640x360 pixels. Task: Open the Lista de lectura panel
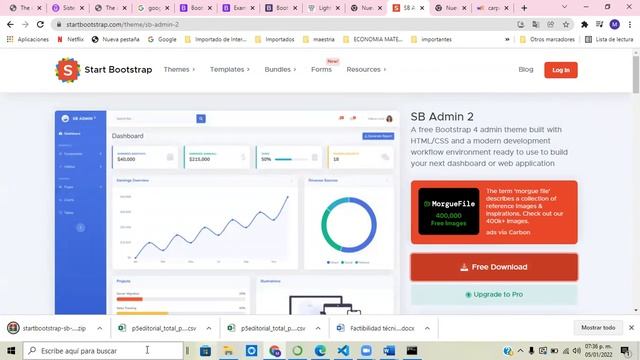[x=609, y=40]
